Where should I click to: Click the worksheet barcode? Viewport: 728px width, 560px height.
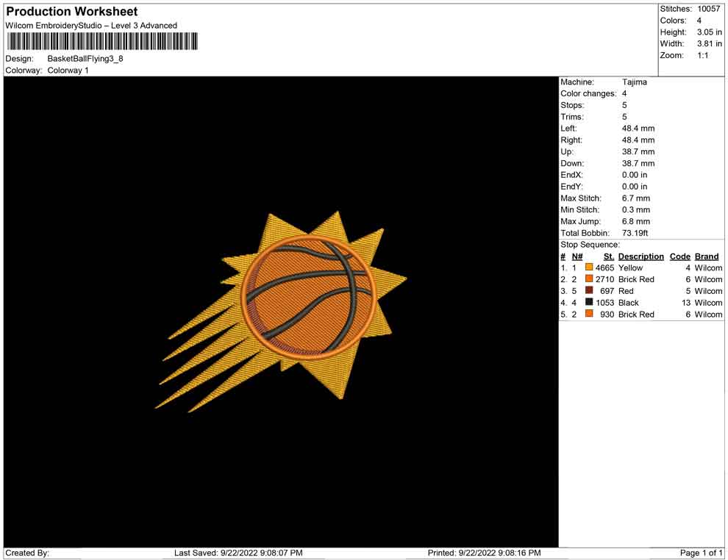(102, 41)
